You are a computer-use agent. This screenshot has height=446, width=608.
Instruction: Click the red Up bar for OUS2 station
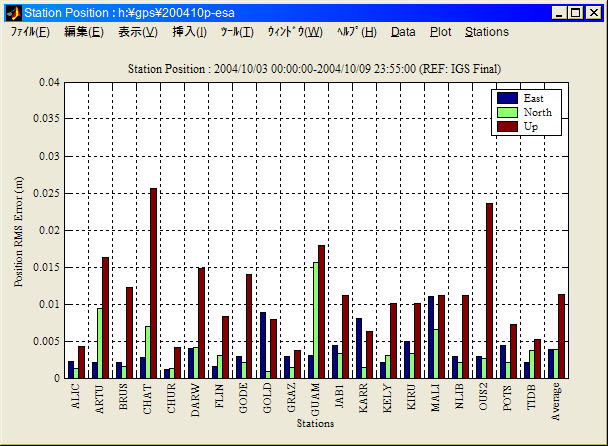tap(489, 290)
